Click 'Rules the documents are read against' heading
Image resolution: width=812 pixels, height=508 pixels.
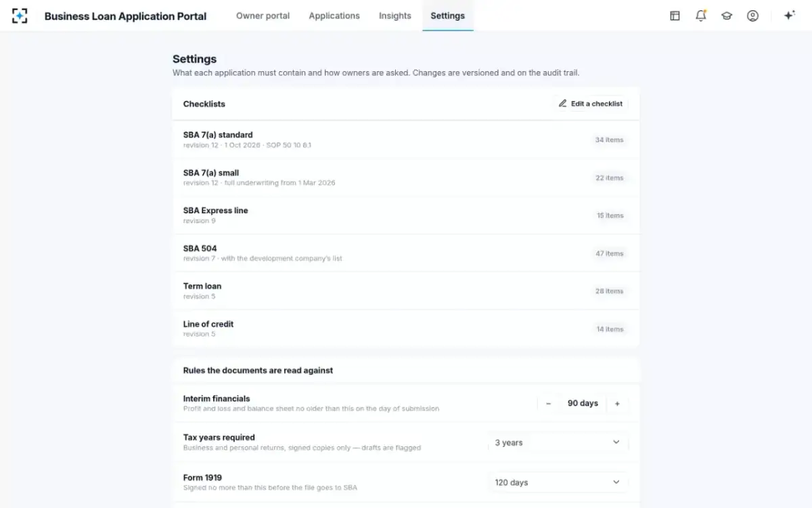[258, 371]
